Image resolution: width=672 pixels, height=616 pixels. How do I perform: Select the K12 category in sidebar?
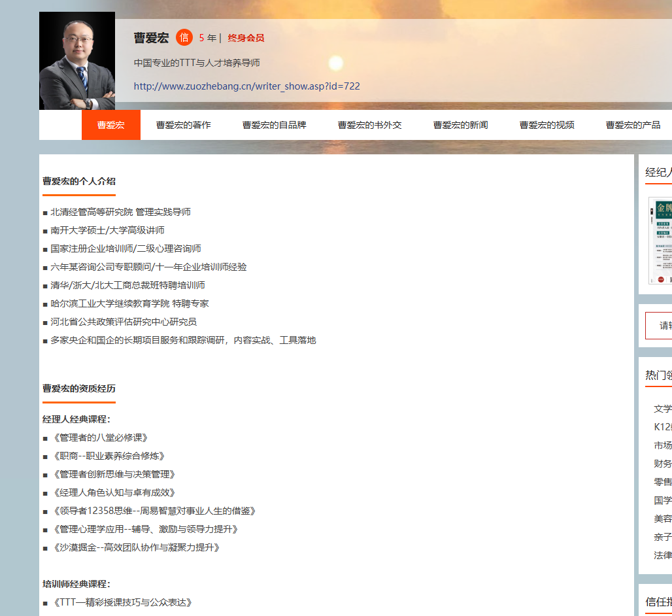point(662,427)
